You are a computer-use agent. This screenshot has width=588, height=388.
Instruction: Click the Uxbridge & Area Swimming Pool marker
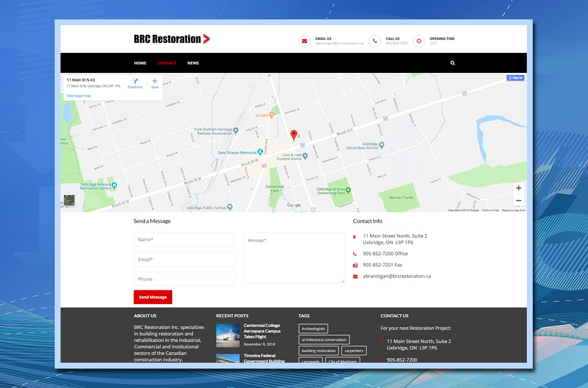point(348,190)
